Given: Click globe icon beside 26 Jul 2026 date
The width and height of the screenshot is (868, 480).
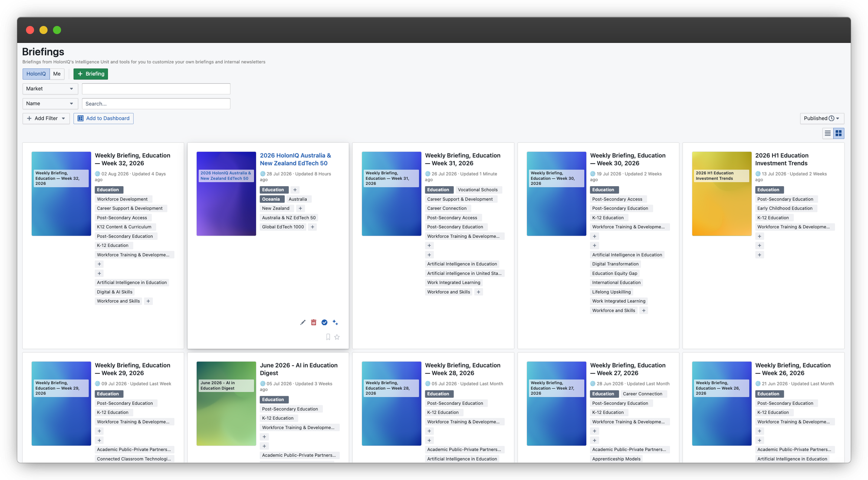Looking at the screenshot, I should (x=428, y=174).
